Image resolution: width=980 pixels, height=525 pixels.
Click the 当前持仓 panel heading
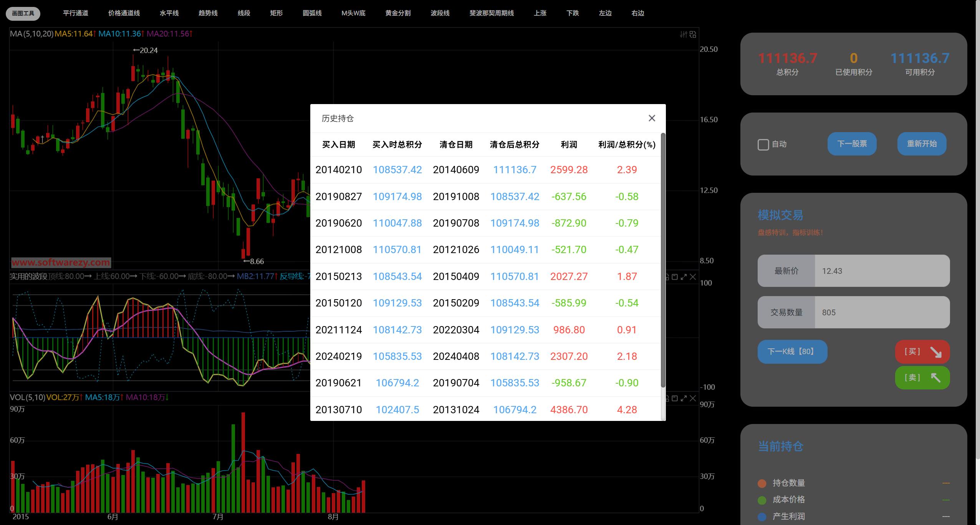pos(780,446)
